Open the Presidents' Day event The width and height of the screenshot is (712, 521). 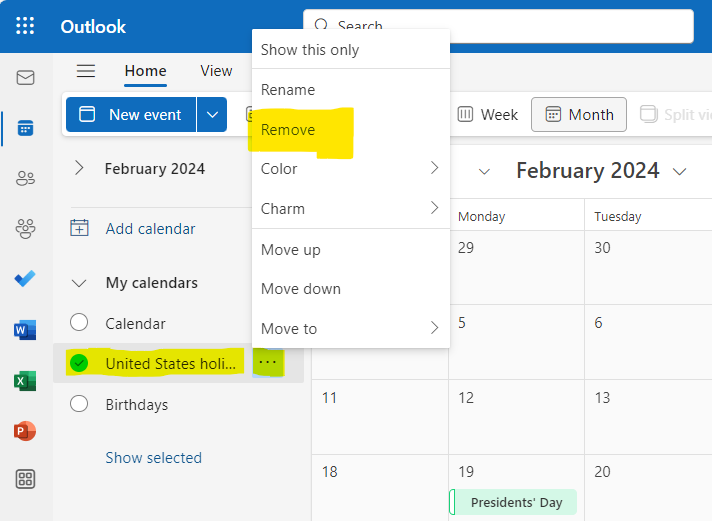tap(513, 502)
